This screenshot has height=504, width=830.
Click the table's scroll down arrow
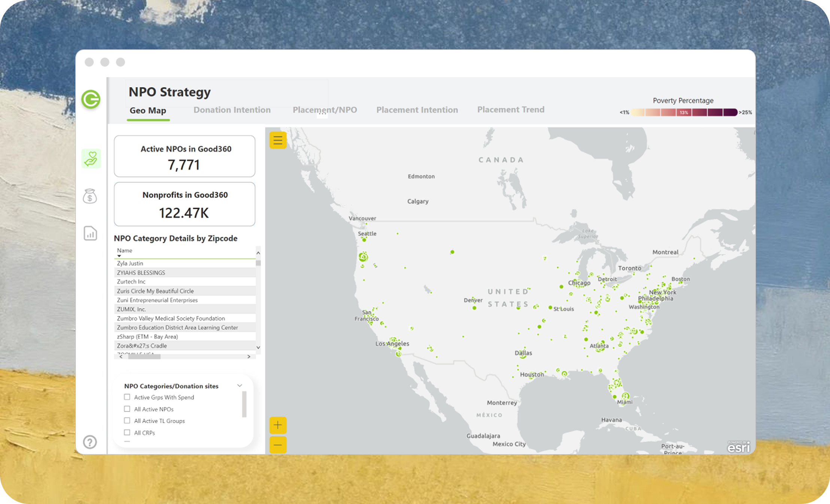click(x=258, y=347)
